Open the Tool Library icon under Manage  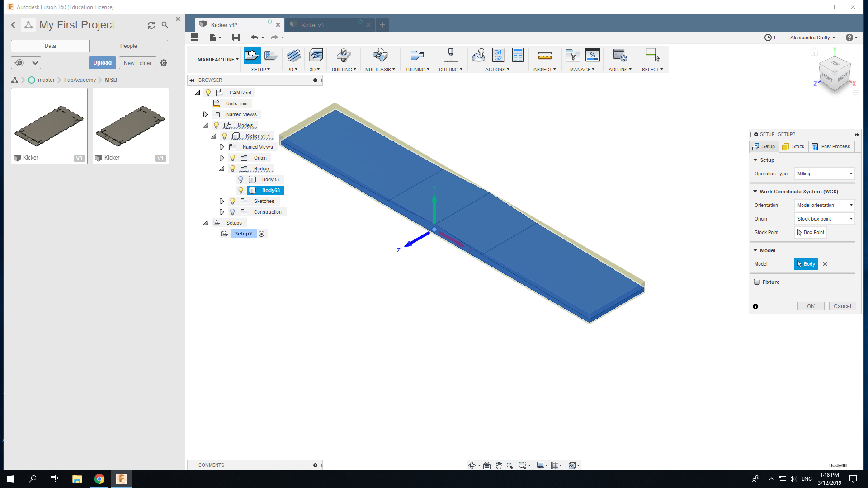tap(573, 56)
